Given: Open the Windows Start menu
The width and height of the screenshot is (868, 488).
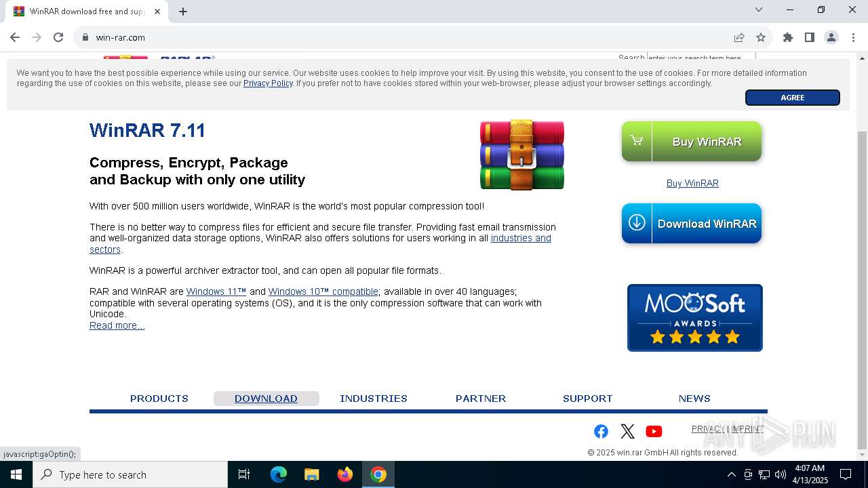Looking at the screenshot, I should tap(16, 474).
